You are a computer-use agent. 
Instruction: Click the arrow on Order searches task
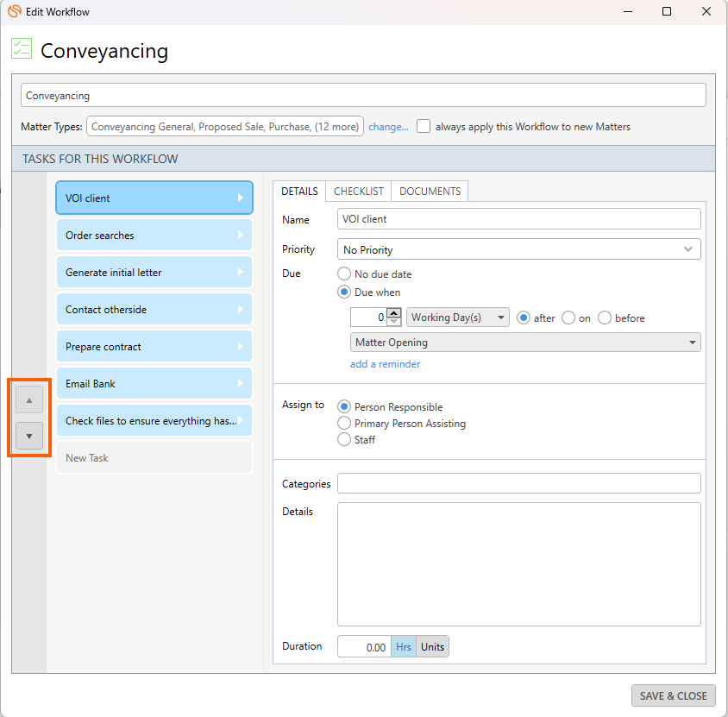(241, 236)
